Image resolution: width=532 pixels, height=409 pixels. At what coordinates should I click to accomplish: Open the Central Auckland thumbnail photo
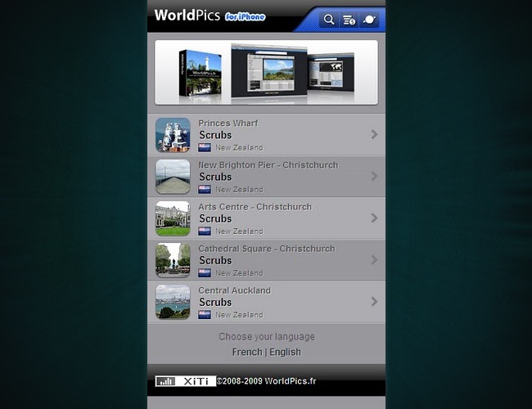click(173, 302)
